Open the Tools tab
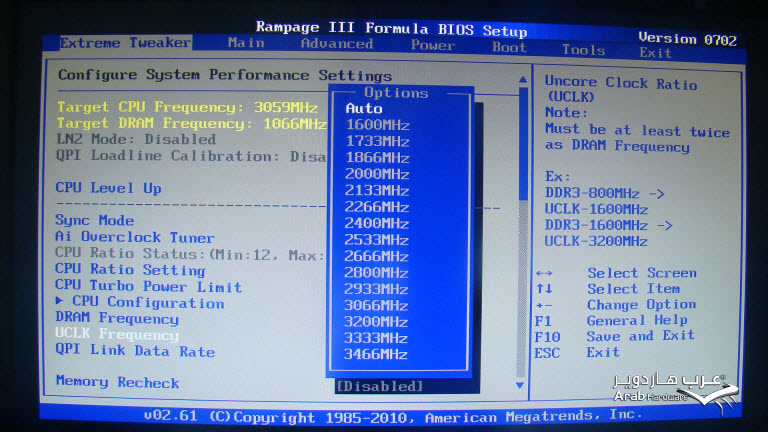768x432 pixels. coord(583,50)
